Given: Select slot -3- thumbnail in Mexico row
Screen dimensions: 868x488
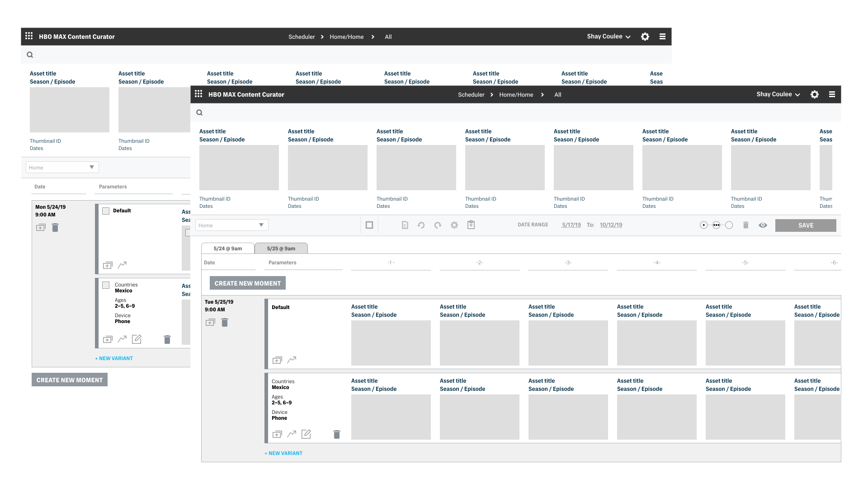Looking at the screenshot, I should coord(568,417).
